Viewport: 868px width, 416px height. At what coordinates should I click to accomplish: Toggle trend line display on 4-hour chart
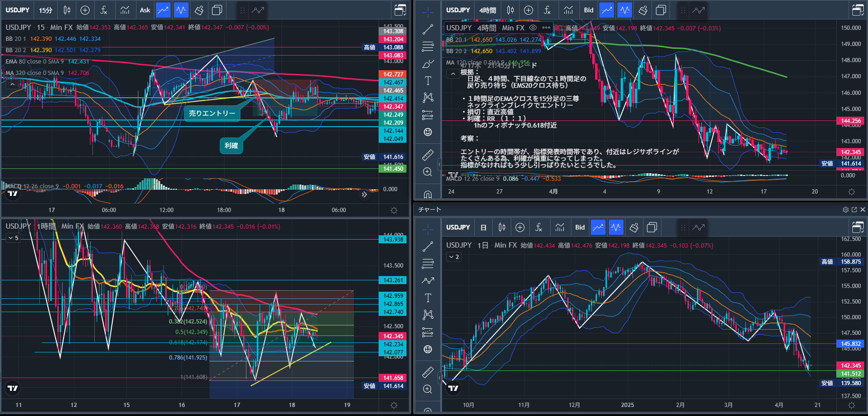pos(606,10)
